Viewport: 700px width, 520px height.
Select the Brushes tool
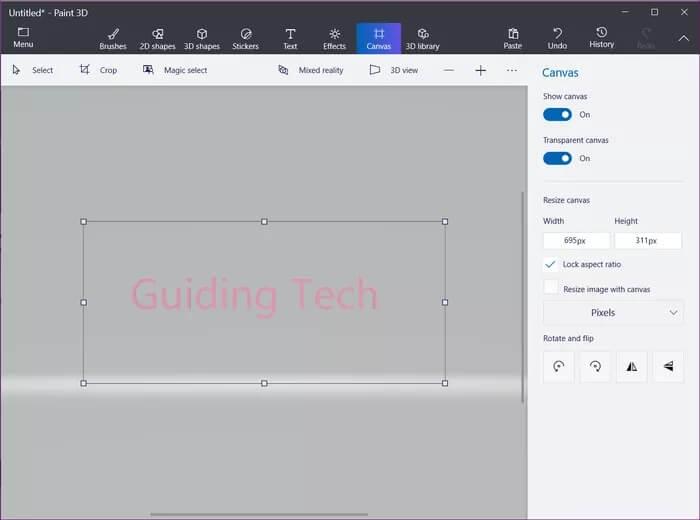click(113, 39)
